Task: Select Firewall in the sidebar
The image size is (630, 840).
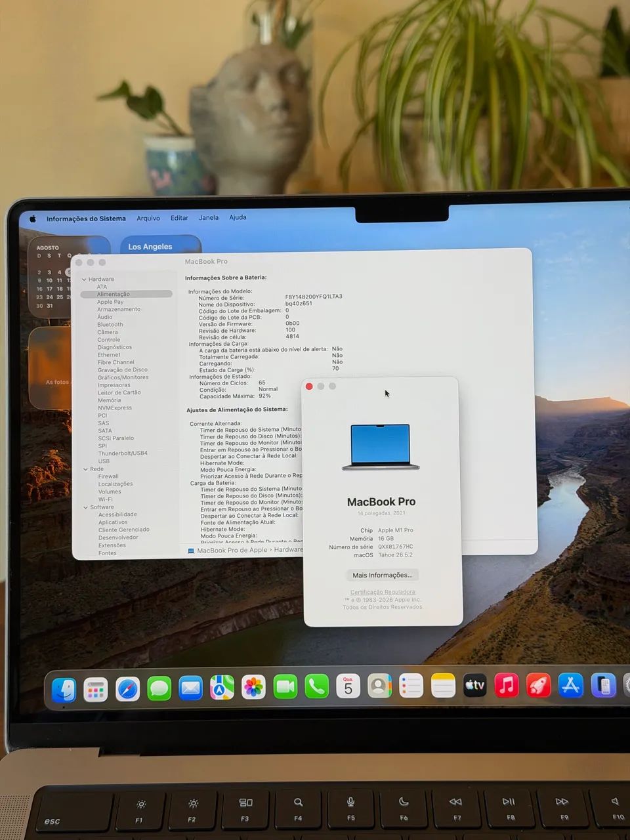Action: pyautogui.click(x=108, y=476)
